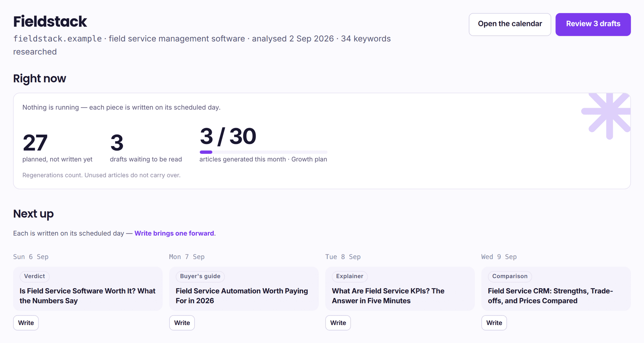Click 'drafts waiting to be read' label

coord(146,159)
